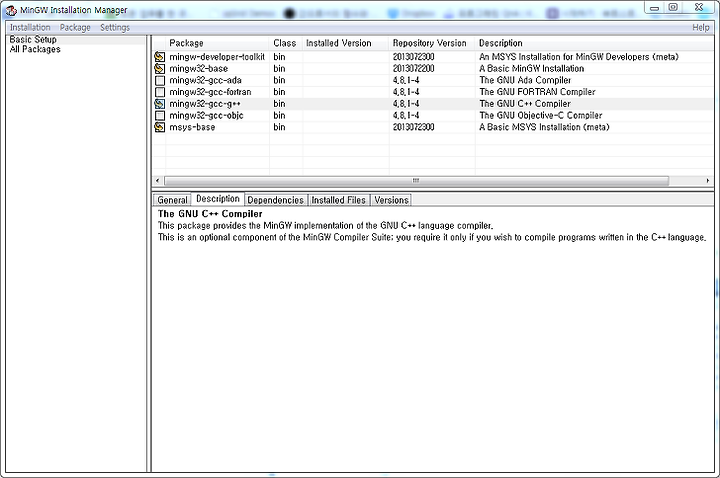Image resolution: width=720 pixels, height=478 pixels.
Task: Select All Packages in the left pane
Action: pyautogui.click(x=35, y=49)
